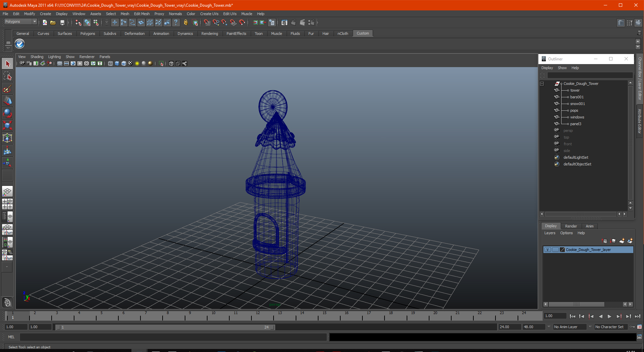Collapse the Cookie_Dough_Tower outliner group
The image size is (644, 352).
[x=542, y=84]
